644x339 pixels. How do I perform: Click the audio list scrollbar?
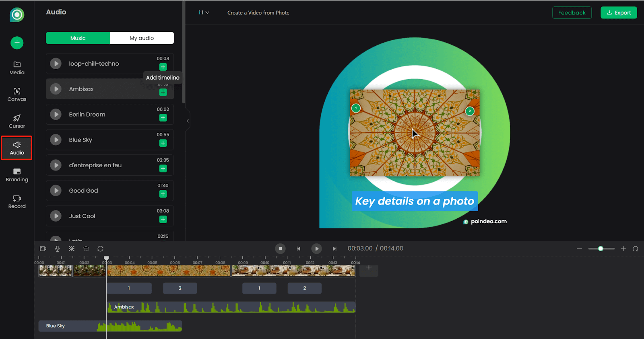click(184, 52)
